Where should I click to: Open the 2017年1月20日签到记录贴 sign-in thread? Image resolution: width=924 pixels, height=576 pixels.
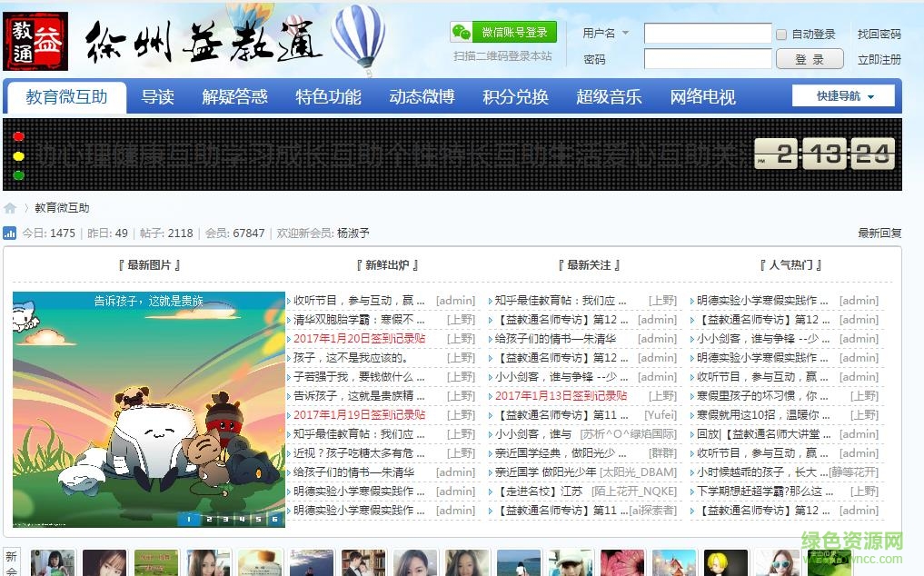click(x=359, y=338)
